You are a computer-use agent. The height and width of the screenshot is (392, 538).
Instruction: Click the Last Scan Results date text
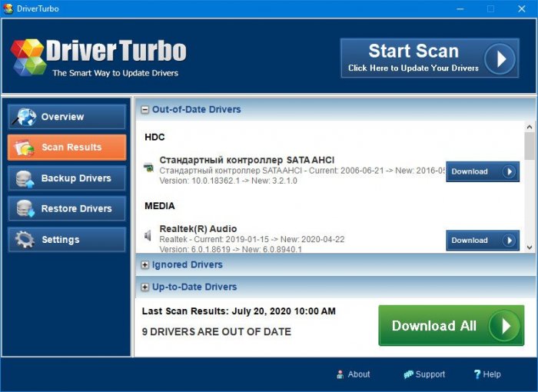239,311
